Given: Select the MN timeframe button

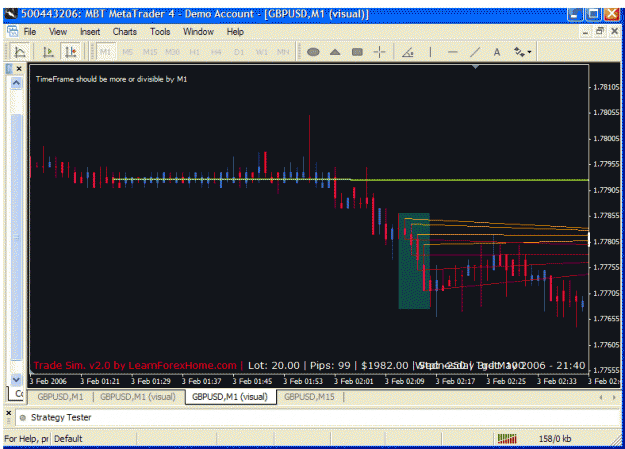Looking at the screenshot, I should click(283, 52).
